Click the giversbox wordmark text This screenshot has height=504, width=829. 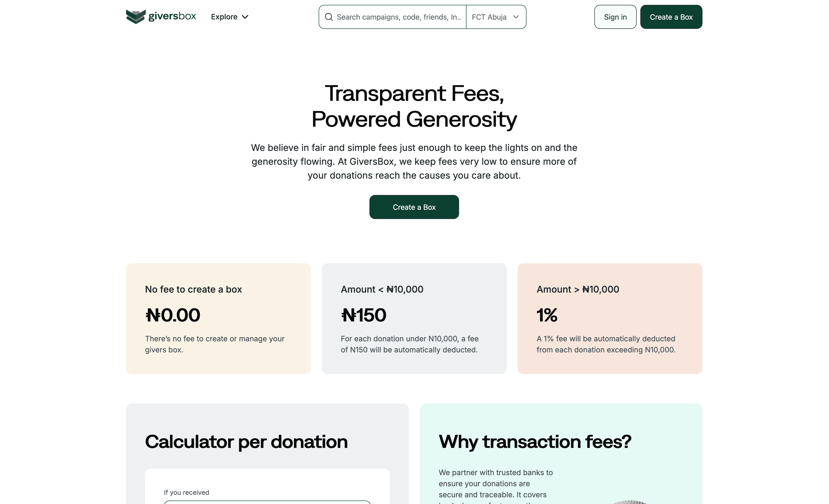click(x=172, y=16)
